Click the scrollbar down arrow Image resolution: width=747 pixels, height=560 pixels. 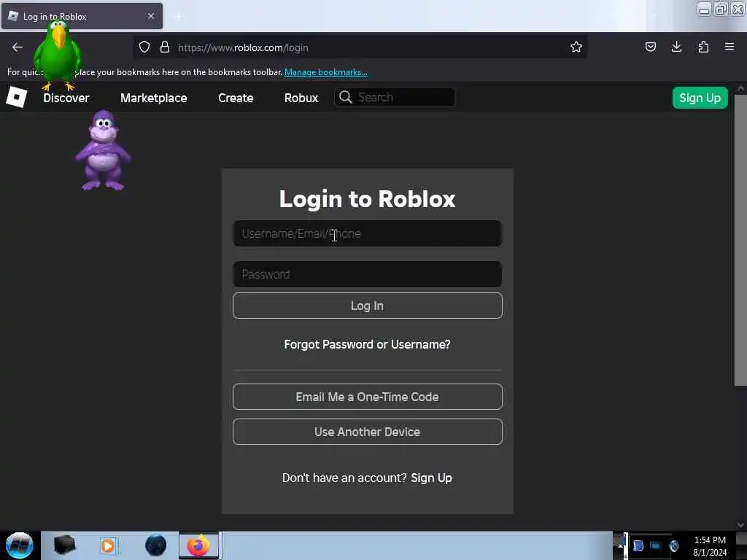point(740,525)
